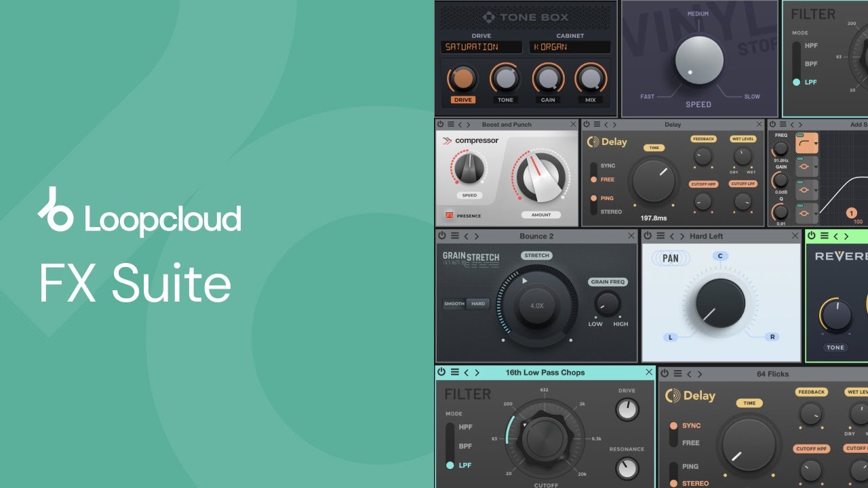
Task: Select next preset arrow in Delay preset header
Action: [615, 125]
